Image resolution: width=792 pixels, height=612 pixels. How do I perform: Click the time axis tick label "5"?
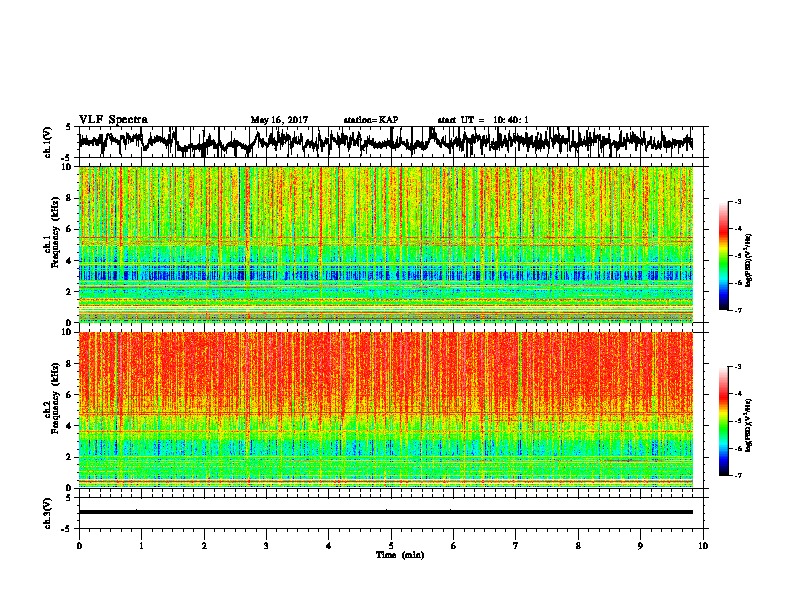(x=391, y=546)
